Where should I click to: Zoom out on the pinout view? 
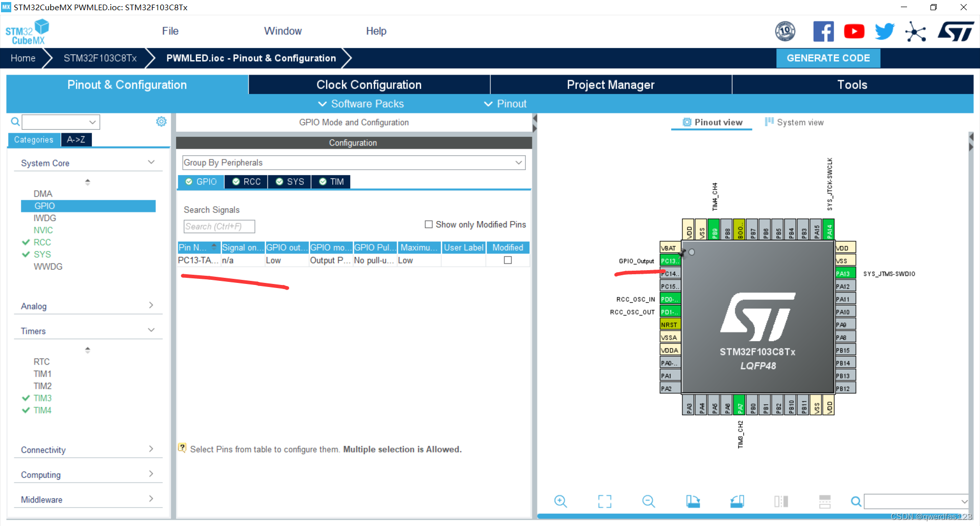pyautogui.click(x=649, y=501)
